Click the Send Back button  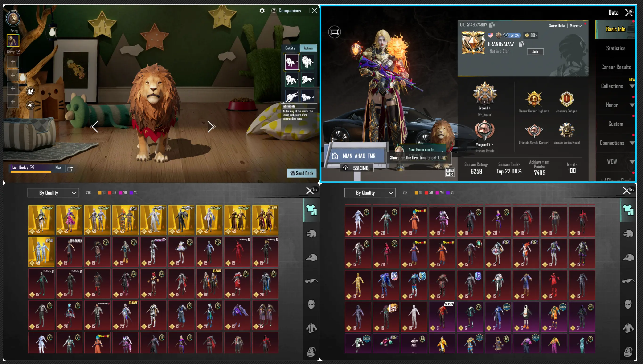[x=302, y=173]
